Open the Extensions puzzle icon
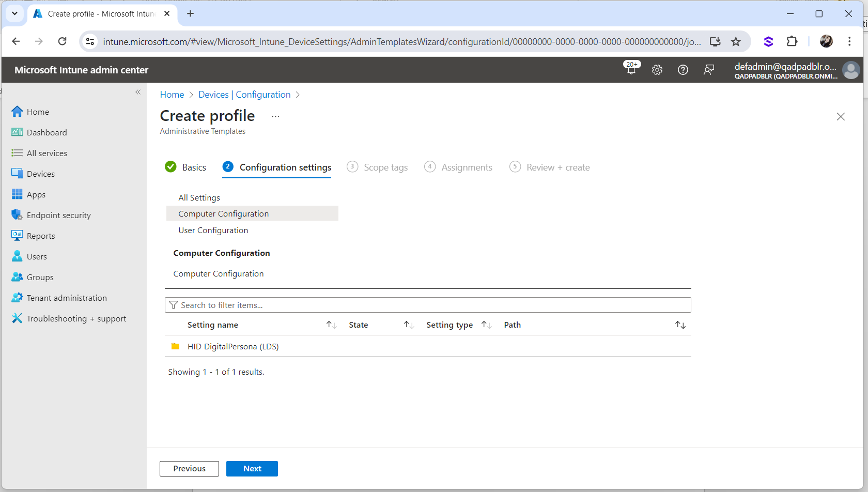The image size is (868, 492). (792, 41)
